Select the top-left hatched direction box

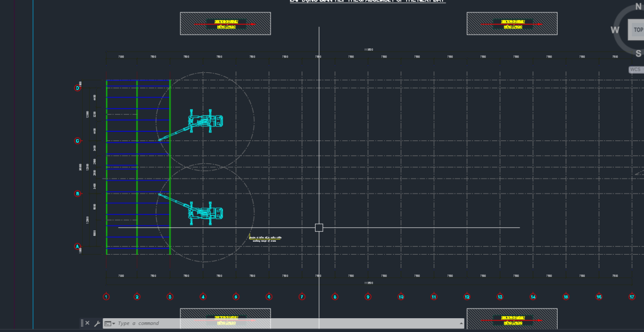point(225,23)
